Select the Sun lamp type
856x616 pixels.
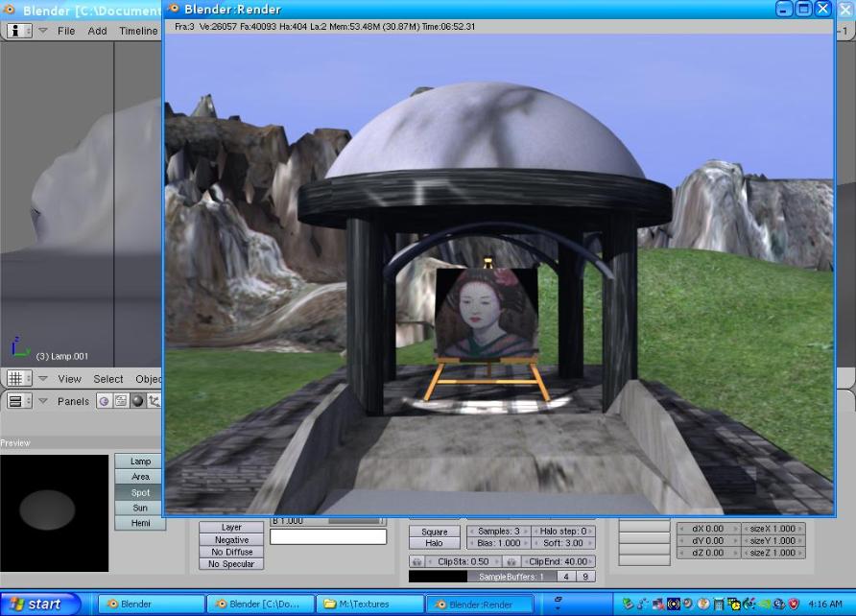(x=140, y=508)
